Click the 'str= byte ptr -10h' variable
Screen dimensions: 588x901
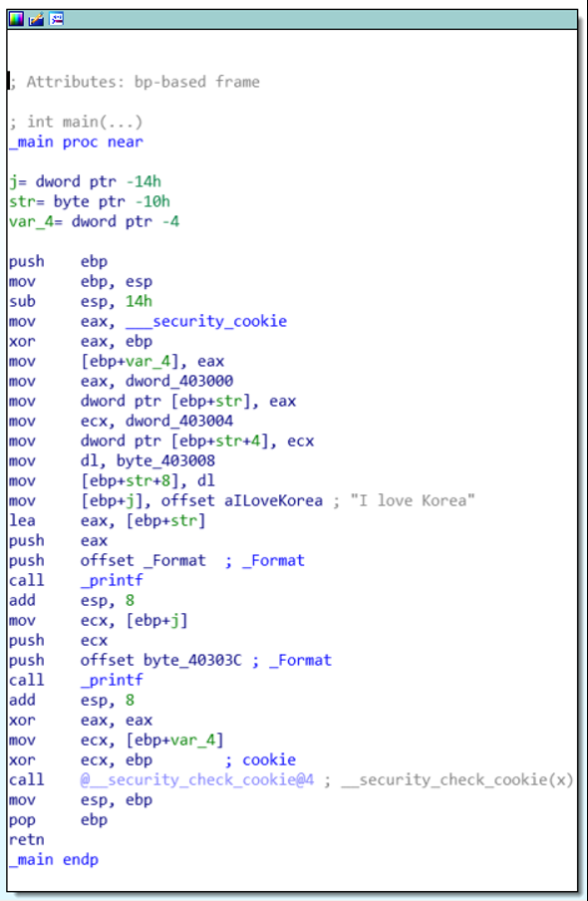[x=90, y=201]
